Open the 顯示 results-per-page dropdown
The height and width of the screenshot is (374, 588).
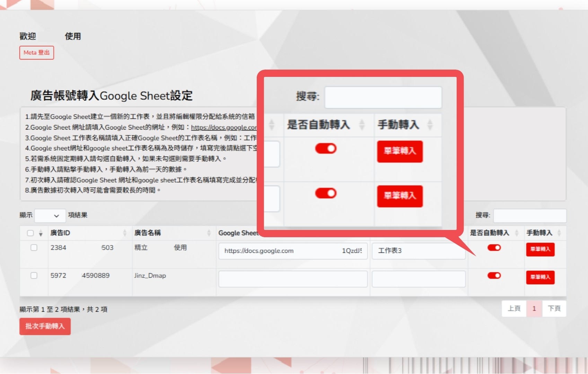click(50, 215)
